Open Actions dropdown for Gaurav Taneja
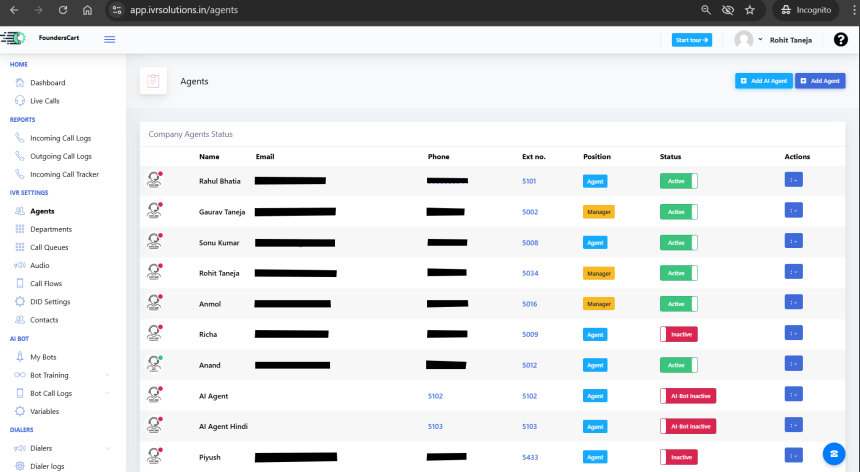The width and height of the screenshot is (860, 472). [x=793, y=210]
